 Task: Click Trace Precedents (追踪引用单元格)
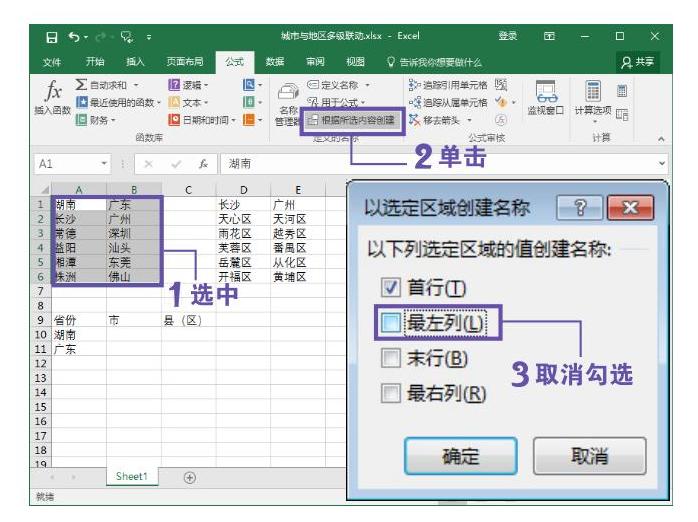[x=448, y=85]
